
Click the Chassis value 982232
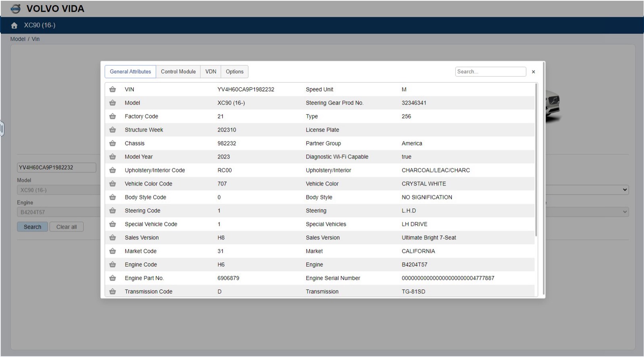(227, 143)
